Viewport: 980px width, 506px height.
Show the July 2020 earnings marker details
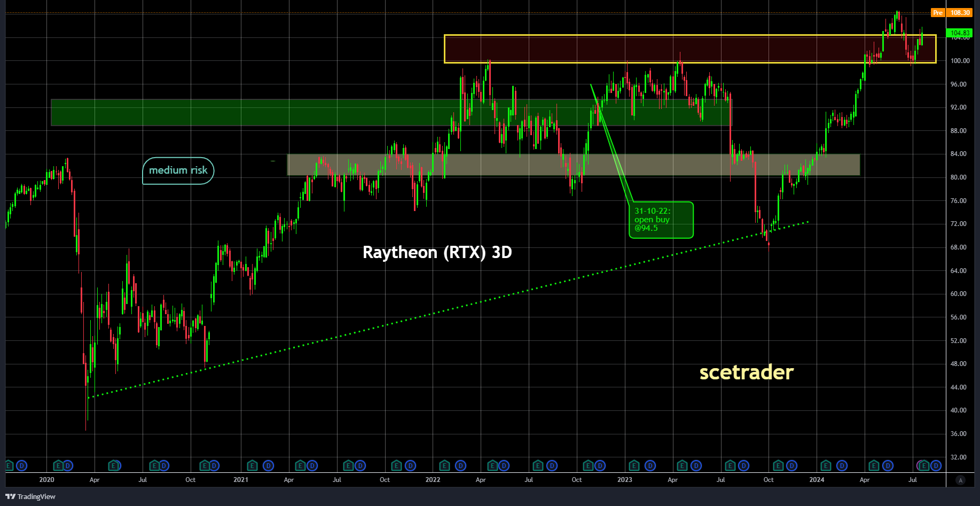[154, 466]
